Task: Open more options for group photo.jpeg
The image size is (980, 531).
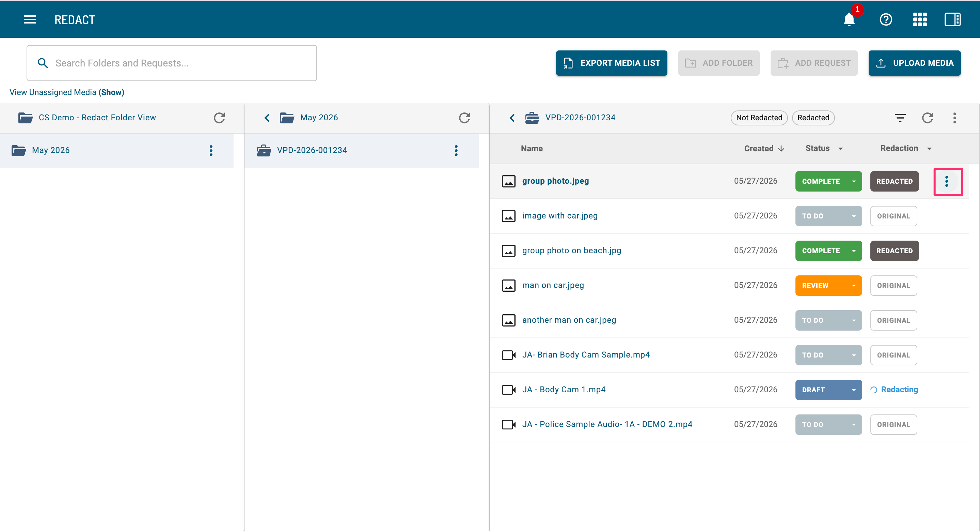Action: point(947,181)
